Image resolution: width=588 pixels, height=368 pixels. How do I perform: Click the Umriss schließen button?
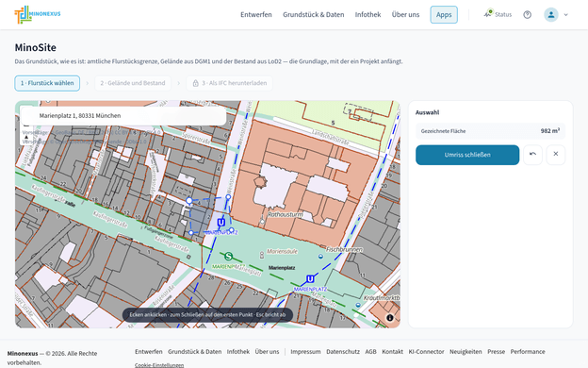(467, 155)
